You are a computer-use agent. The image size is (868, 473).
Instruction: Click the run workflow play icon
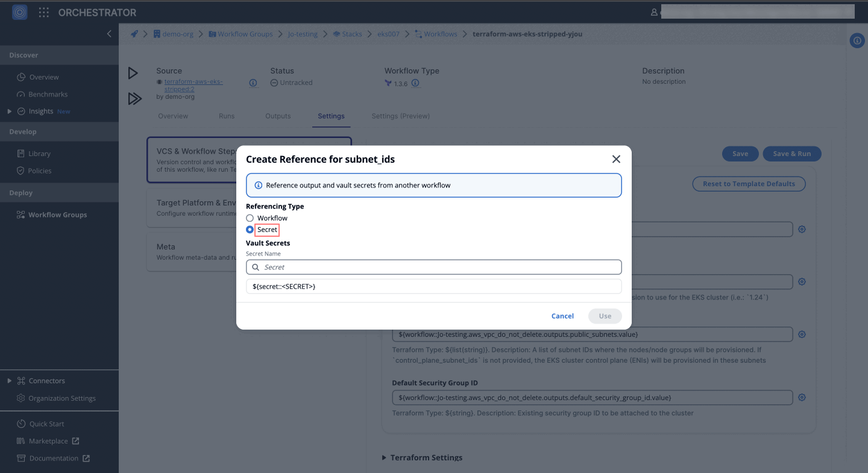pyautogui.click(x=133, y=74)
